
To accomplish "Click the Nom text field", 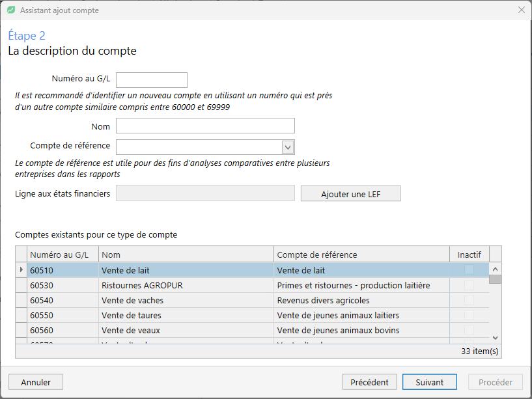I will click(x=205, y=126).
